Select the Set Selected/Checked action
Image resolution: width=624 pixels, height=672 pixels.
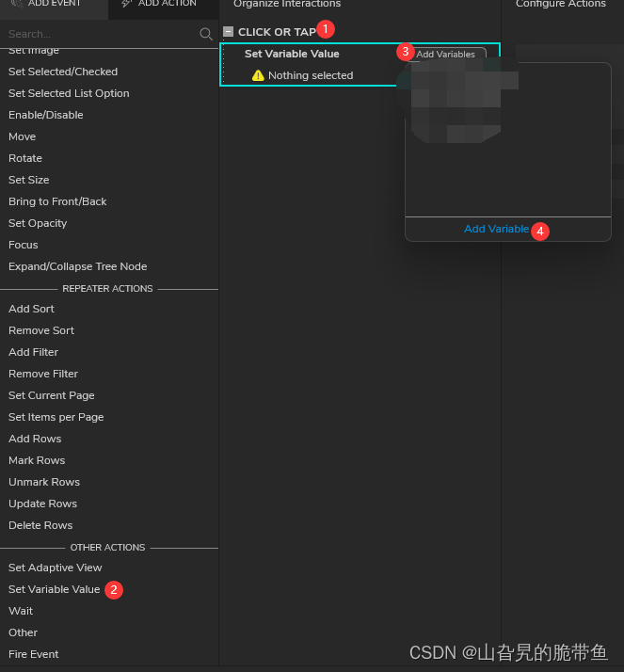pyautogui.click(x=63, y=72)
